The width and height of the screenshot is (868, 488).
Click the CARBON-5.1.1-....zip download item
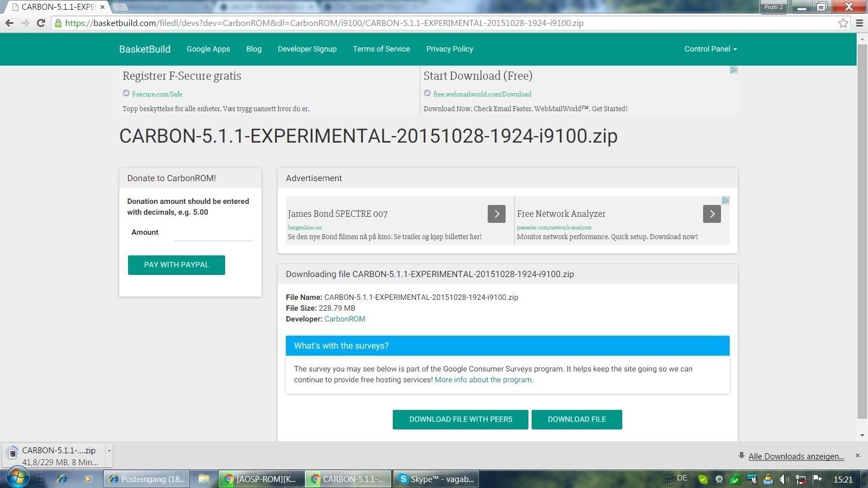58,456
